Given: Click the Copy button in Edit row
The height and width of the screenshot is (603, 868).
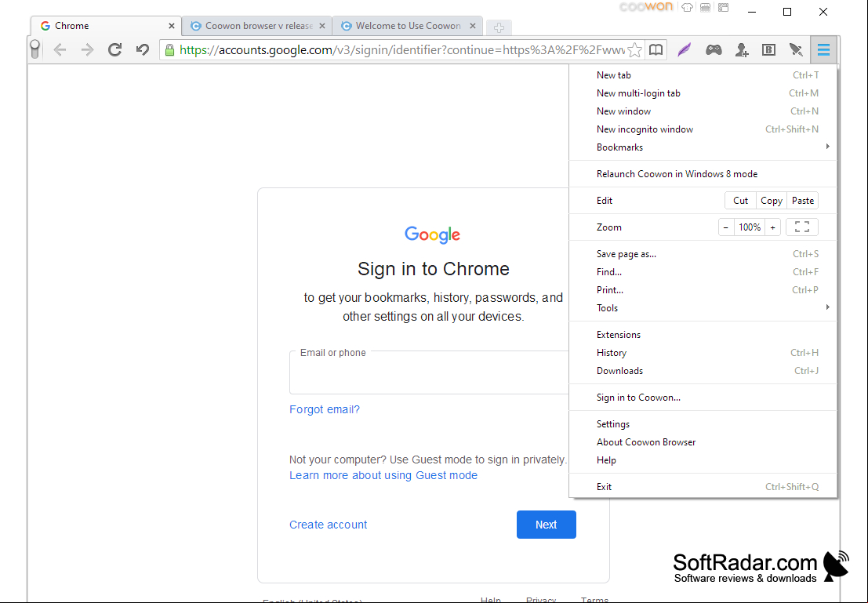Looking at the screenshot, I should coord(771,201).
